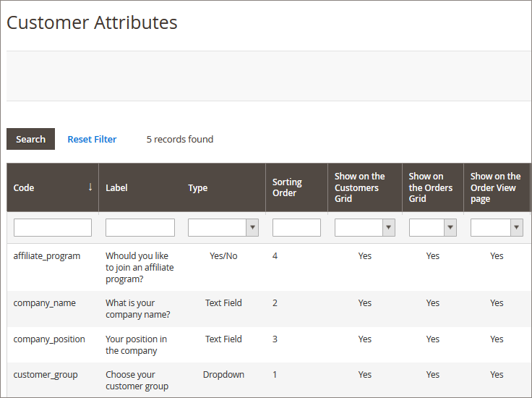The image size is (532, 398).
Task: Open the company_name attribute row
Action: pyautogui.click(x=44, y=303)
